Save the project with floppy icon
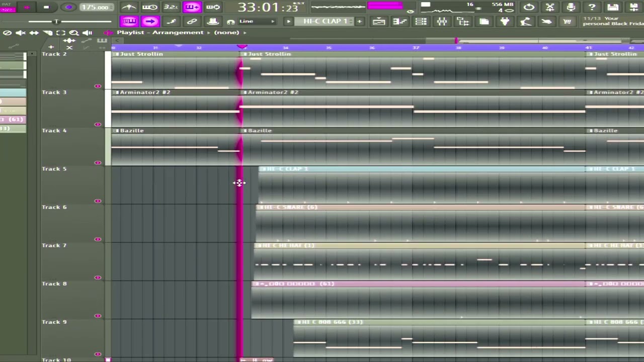This screenshot has height=362, width=644. [613, 7]
